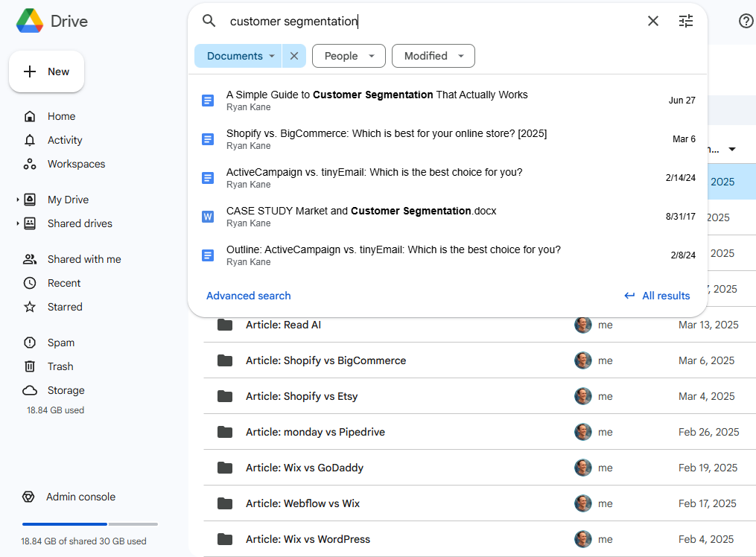This screenshot has height=557, width=756.
Task: Click folder icon of Article: Read AI
Action: (225, 325)
